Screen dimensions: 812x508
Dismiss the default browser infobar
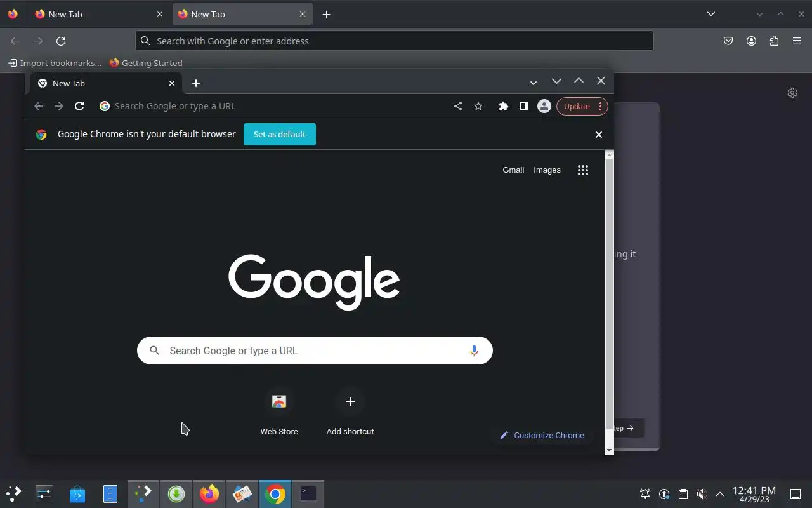click(x=598, y=134)
